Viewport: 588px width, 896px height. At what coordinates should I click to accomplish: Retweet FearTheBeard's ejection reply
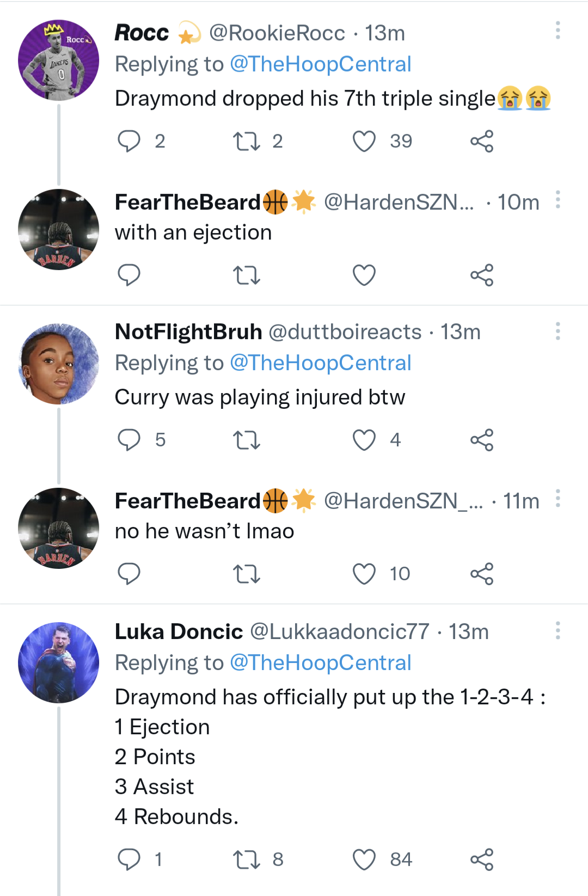pos(247,275)
